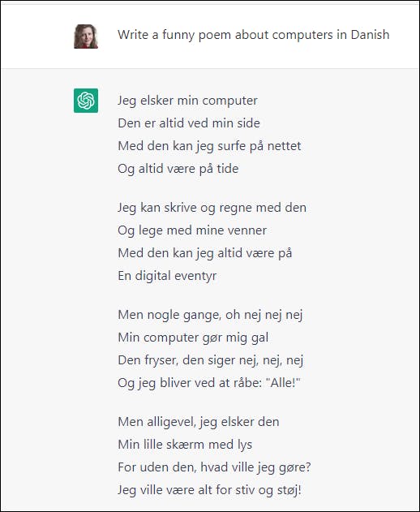The image size is (420, 512).
Task: Click the green ChatGPT logo icon
Action: (x=86, y=101)
